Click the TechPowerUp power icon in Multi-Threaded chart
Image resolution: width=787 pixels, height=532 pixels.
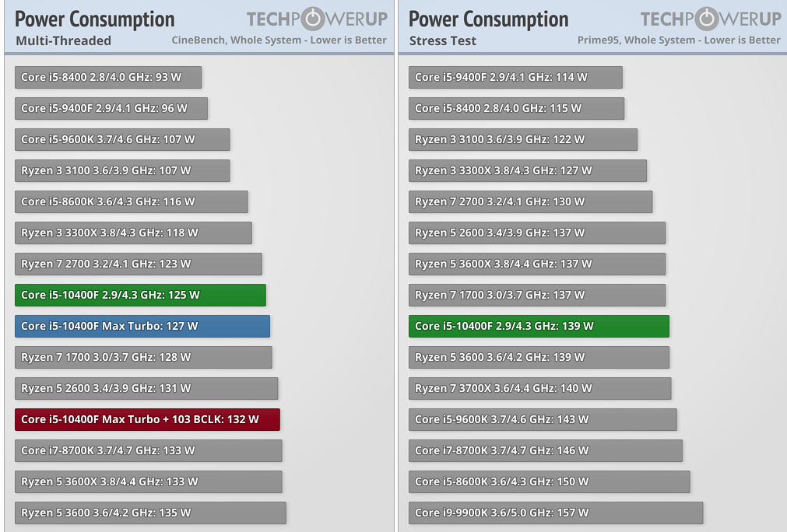tap(312, 19)
